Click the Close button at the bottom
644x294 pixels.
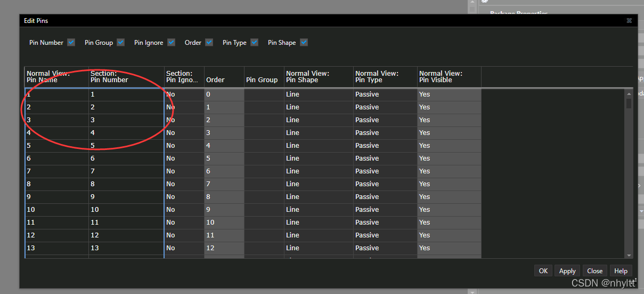[x=594, y=271]
